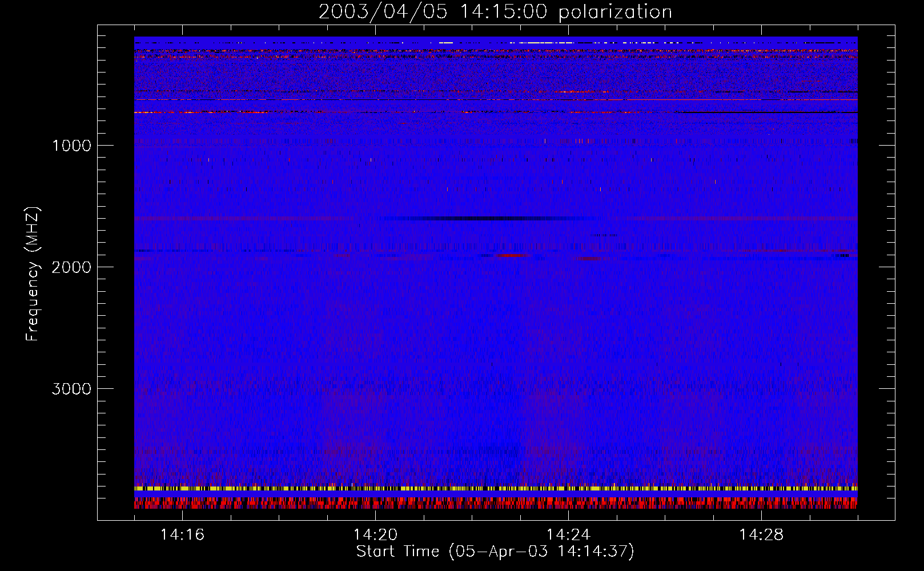Click the plot title with date and polarization
924x571 pixels.
coord(495,12)
